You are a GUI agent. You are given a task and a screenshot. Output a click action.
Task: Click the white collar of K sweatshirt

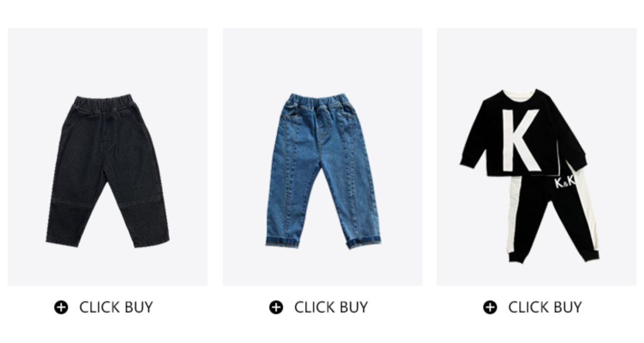pyautogui.click(x=519, y=92)
